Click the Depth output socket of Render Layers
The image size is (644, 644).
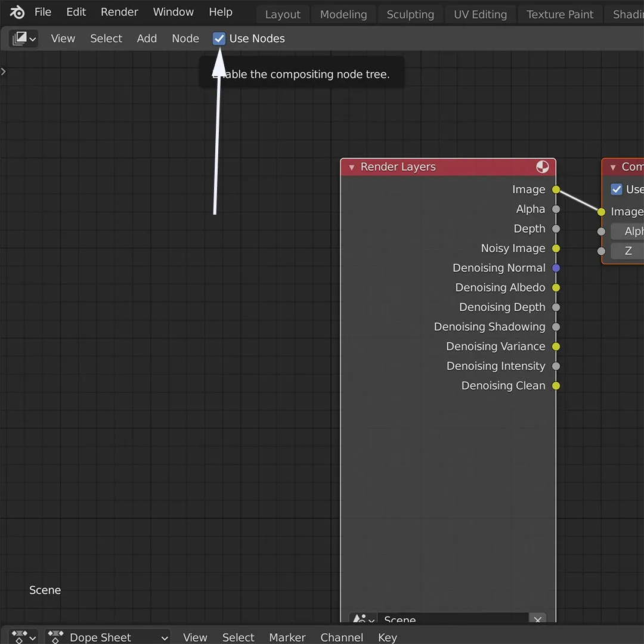[x=556, y=229]
